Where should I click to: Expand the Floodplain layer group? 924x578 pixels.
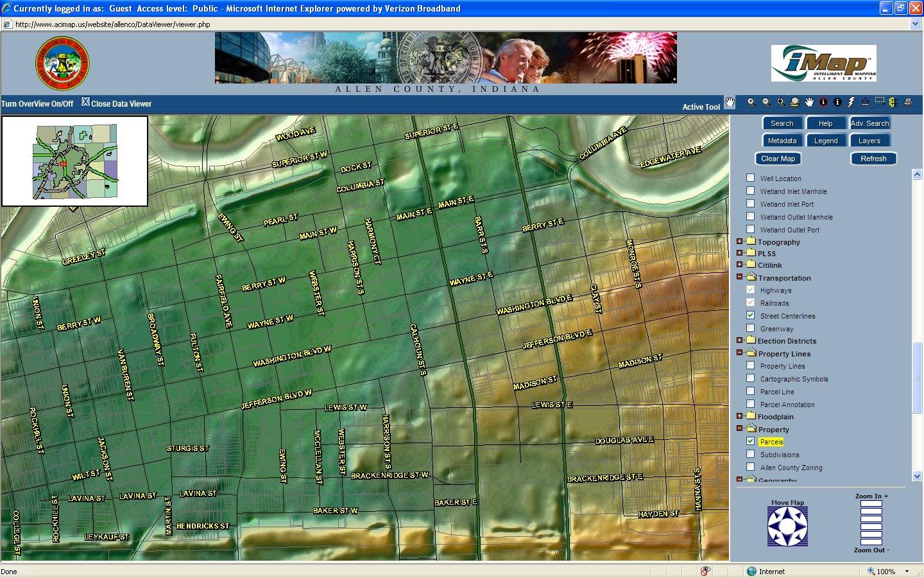tap(739, 416)
